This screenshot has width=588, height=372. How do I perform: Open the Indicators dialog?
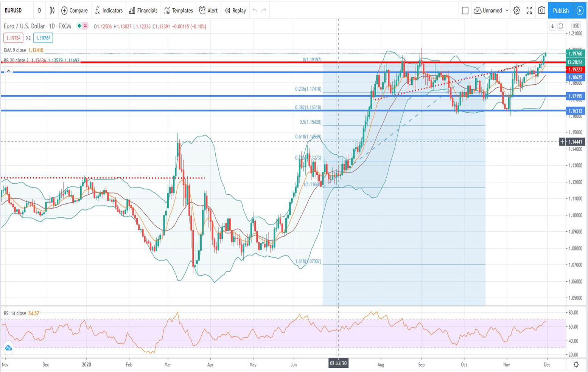[109, 11]
